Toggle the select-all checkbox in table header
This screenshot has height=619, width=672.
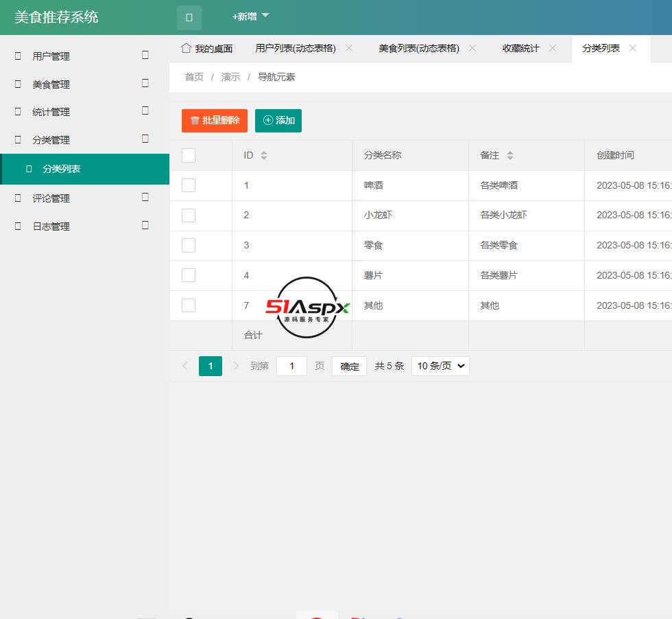tap(188, 155)
